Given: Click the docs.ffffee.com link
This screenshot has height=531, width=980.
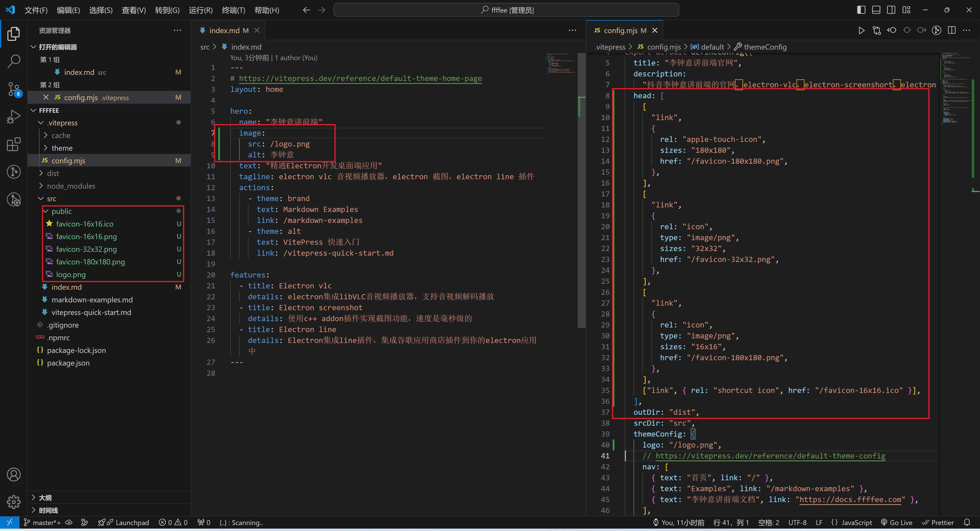Looking at the screenshot, I should (850, 499).
